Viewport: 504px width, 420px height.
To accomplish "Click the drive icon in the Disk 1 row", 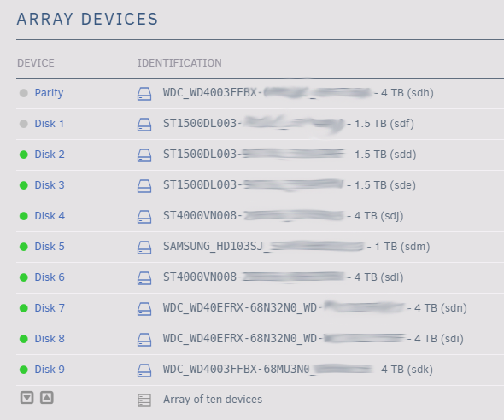I will click(144, 125).
